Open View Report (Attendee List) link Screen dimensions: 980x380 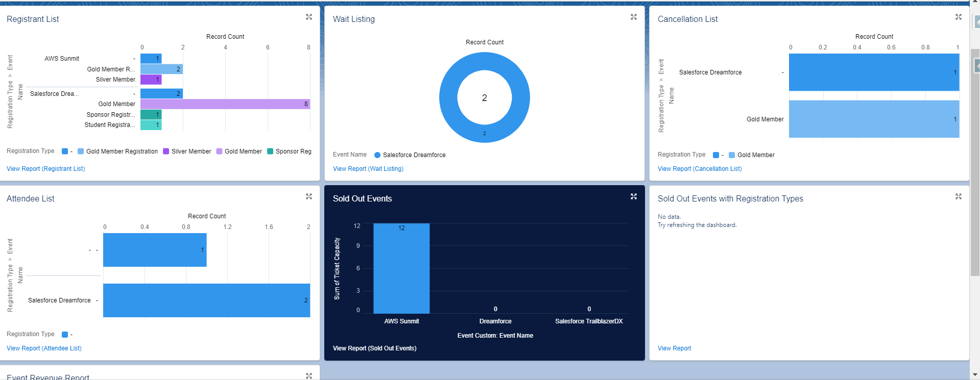44,348
